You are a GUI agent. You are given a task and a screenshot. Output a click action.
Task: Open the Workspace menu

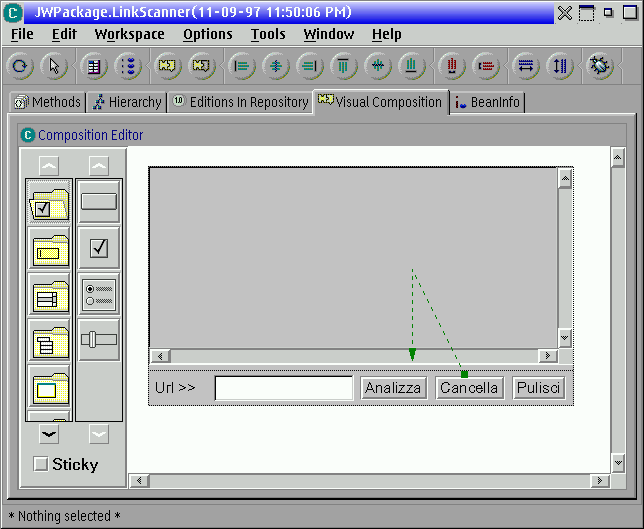pos(129,34)
